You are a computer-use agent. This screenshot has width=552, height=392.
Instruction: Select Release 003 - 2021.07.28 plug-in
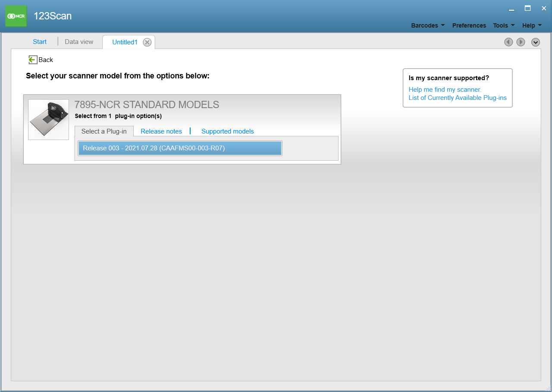pyautogui.click(x=180, y=148)
